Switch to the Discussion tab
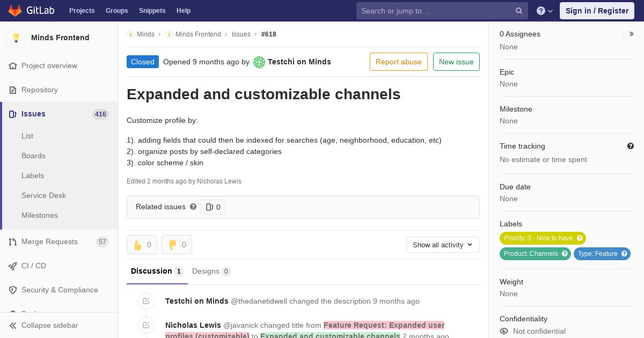 click(157, 271)
